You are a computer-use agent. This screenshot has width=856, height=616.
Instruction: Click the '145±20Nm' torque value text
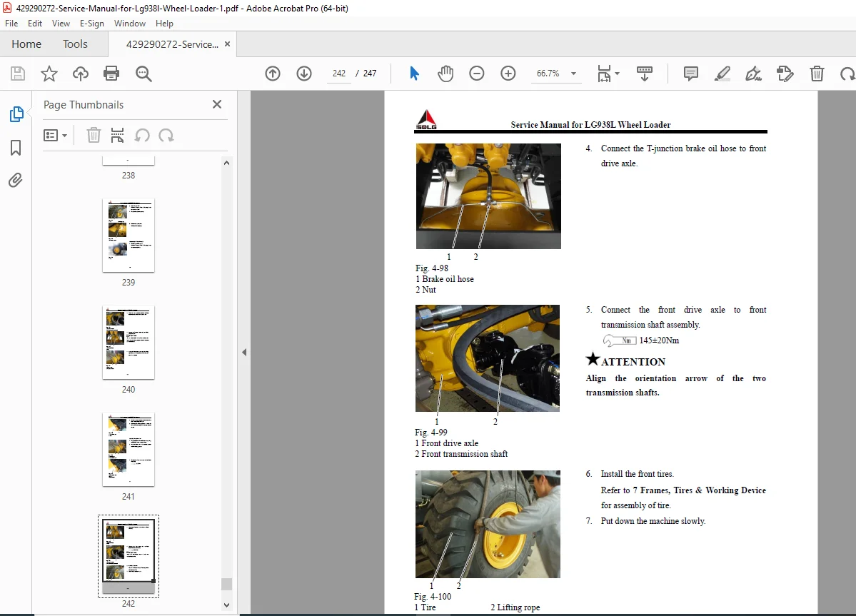(x=659, y=340)
